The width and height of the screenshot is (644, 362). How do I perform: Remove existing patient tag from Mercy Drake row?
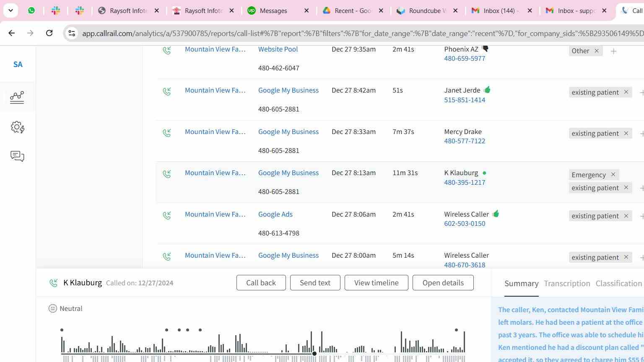point(626,133)
